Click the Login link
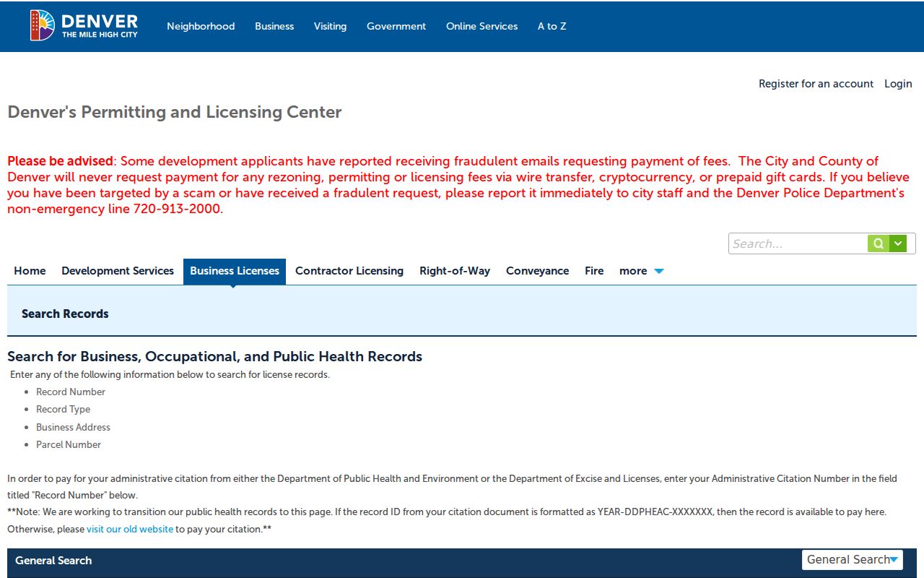Viewport: 924px width, 578px height. (898, 84)
